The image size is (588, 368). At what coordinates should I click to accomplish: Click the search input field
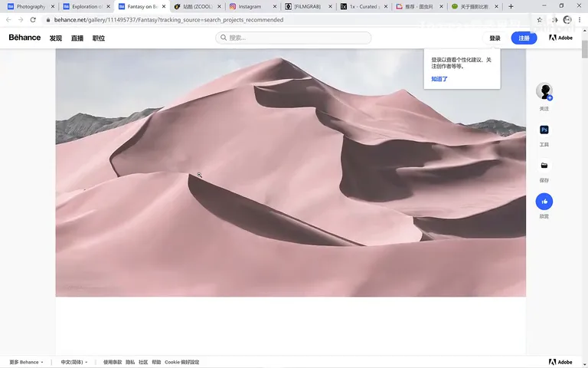[294, 38]
